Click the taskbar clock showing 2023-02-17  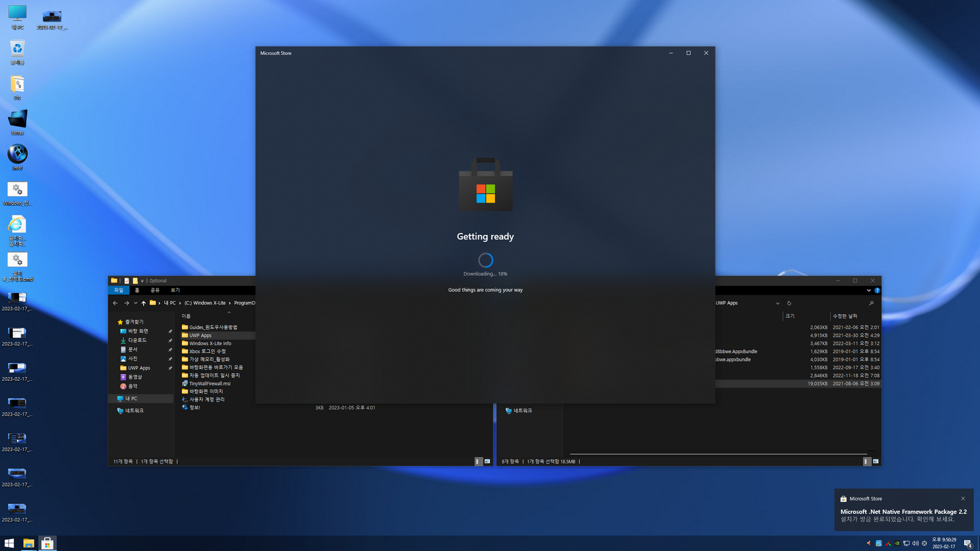coord(943,543)
